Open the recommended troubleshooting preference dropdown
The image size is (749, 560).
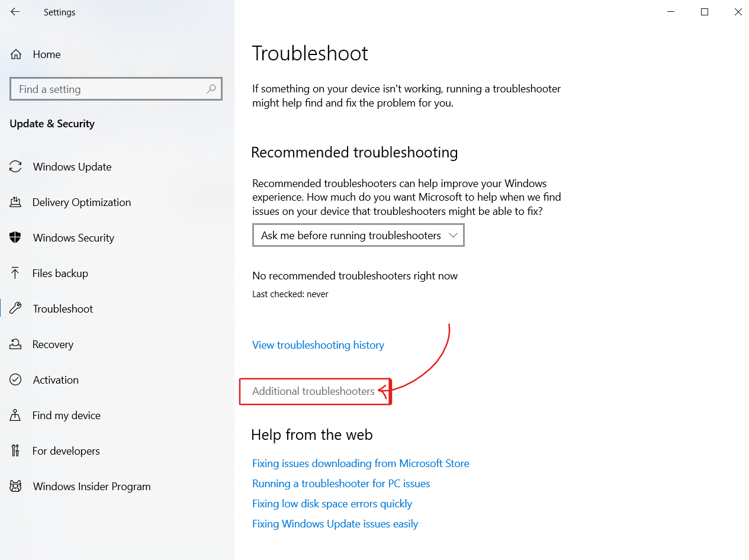(358, 235)
